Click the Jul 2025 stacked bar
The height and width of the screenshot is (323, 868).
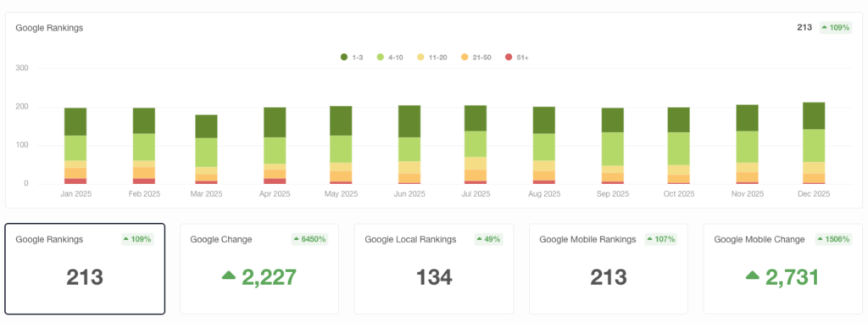pos(476,145)
